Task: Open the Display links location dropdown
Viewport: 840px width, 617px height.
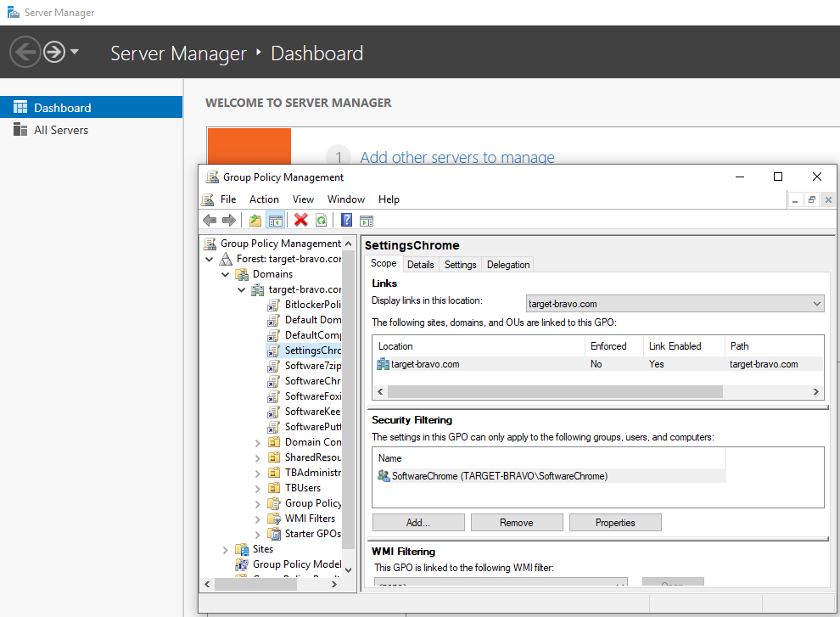Action: tap(815, 303)
